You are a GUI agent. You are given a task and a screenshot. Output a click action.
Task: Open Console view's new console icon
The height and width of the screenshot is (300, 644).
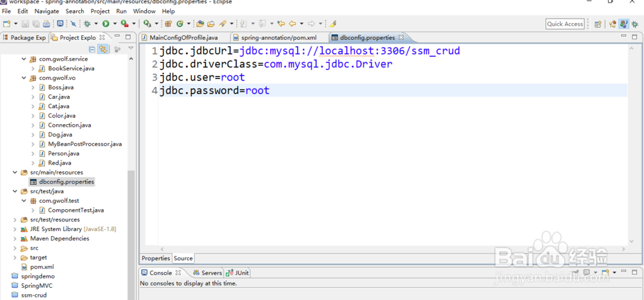[x=605, y=272]
